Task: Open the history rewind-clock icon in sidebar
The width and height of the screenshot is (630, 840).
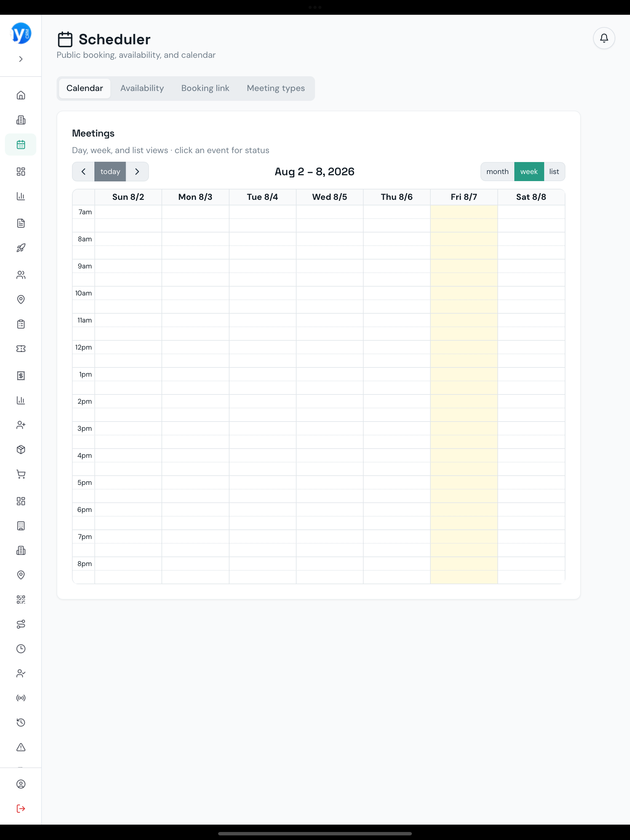Action: tap(21, 722)
